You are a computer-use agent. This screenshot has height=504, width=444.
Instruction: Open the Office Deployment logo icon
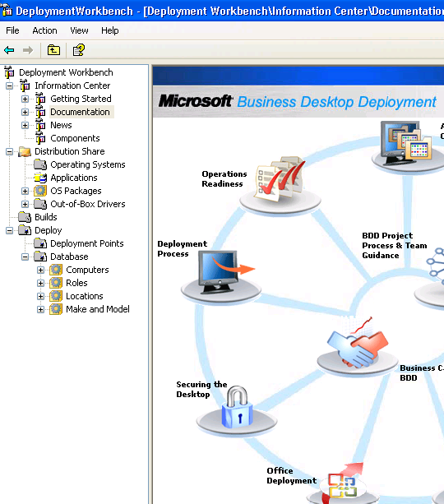[x=344, y=484]
